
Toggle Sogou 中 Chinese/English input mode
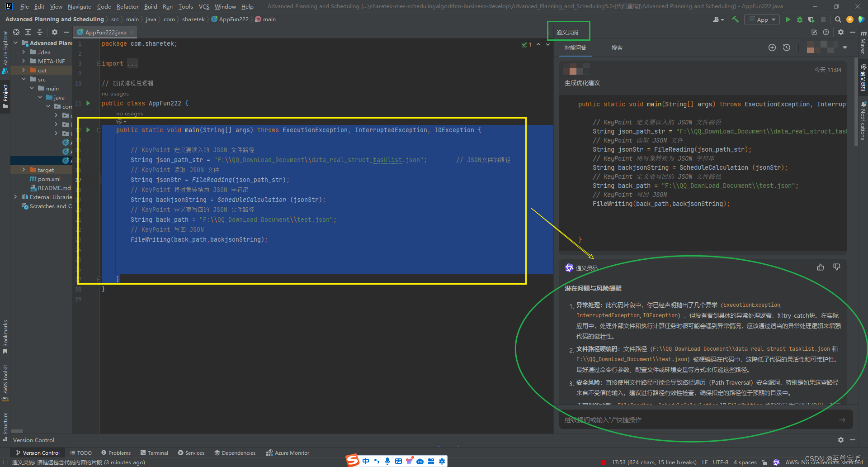(x=366, y=461)
